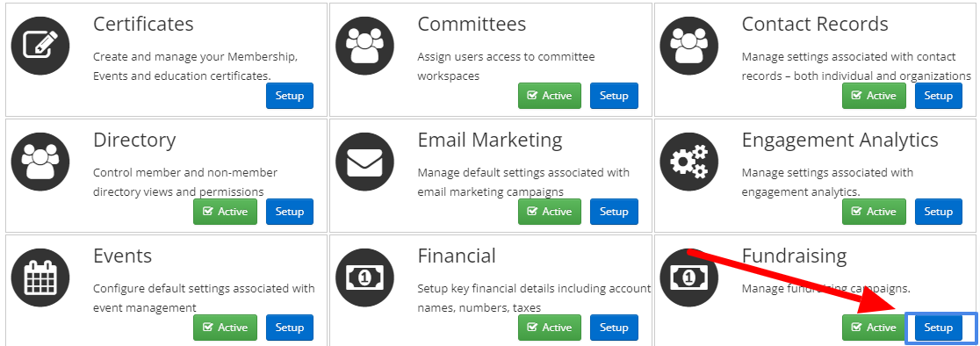The height and width of the screenshot is (346, 980).
Task: Click the Fundraising module title
Action: 795,256
